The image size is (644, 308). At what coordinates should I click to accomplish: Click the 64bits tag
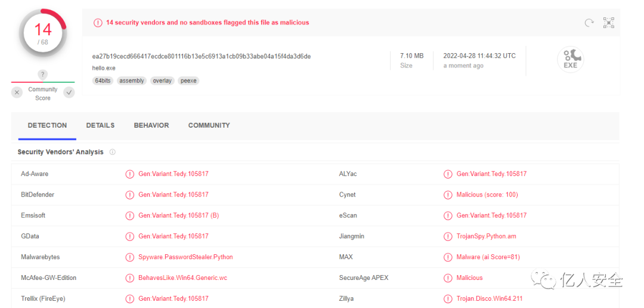pyautogui.click(x=103, y=81)
